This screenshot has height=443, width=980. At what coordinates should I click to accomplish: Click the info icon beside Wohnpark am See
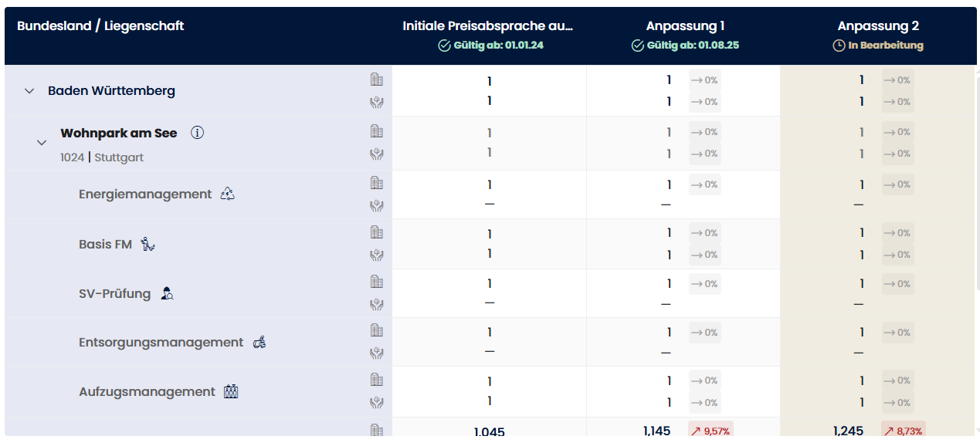click(x=198, y=133)
